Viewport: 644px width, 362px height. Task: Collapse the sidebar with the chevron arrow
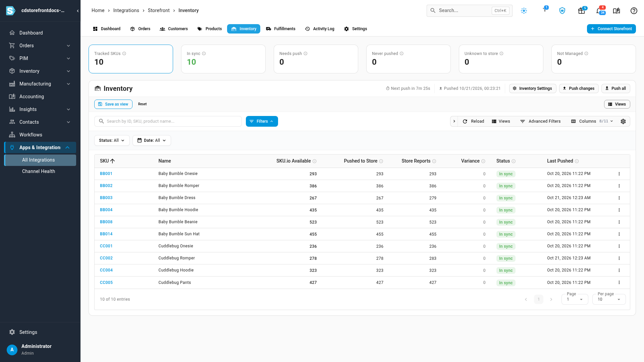click(x=77, y=11)
